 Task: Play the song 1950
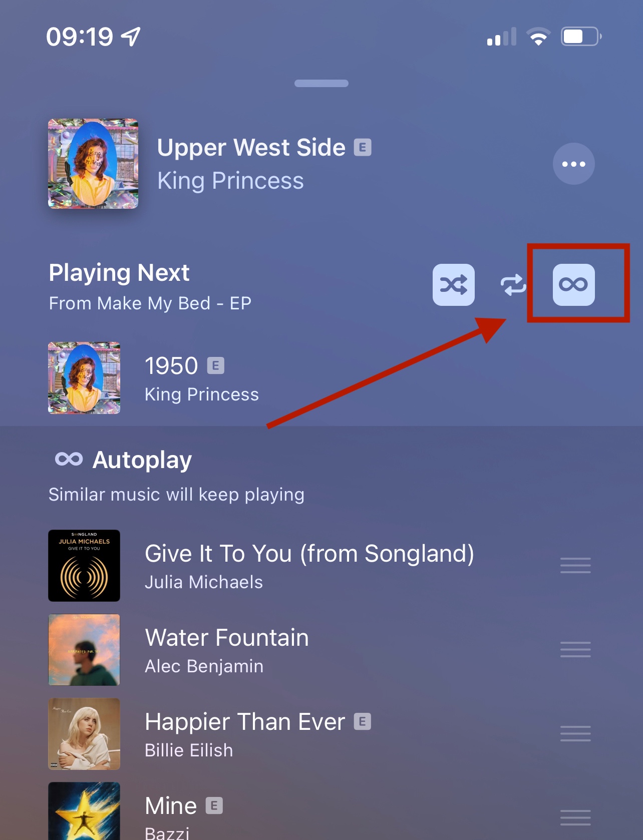point(321,378)
